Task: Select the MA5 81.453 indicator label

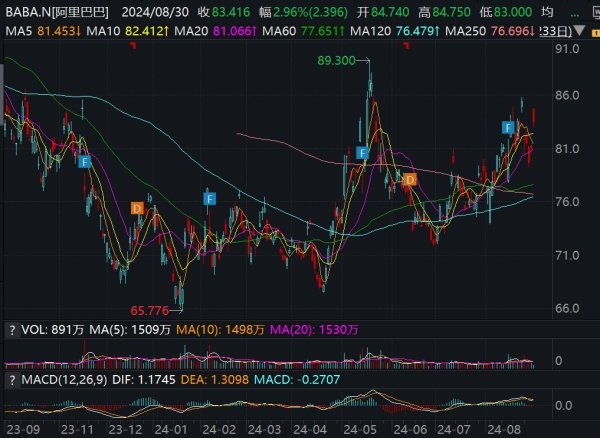Action: point(43,31)
